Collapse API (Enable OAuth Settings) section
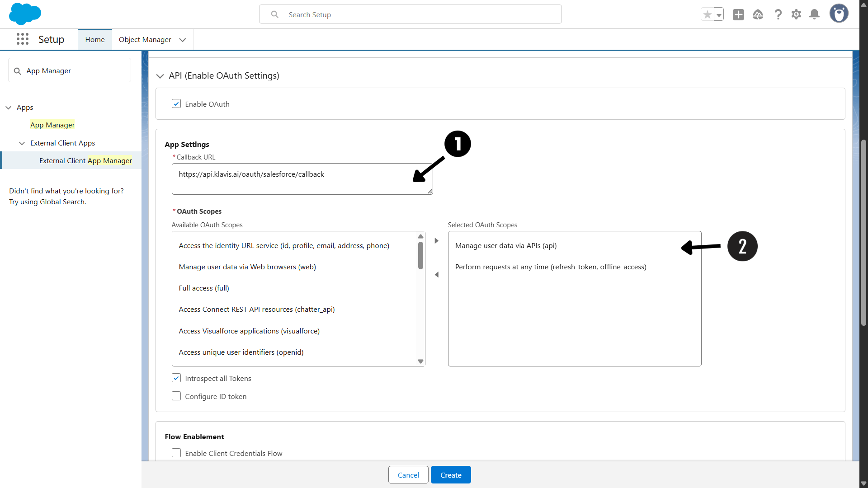 (x=160, y=76)
